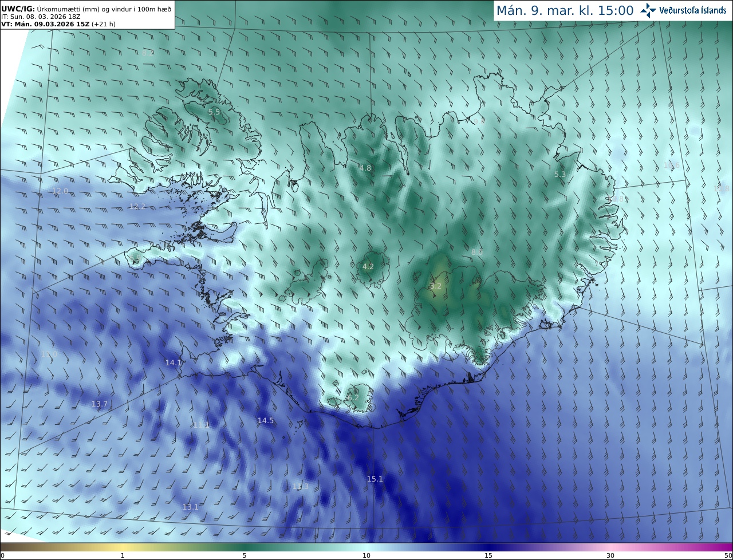Click the light pink section at scale value 30
733x560 pixels.
click(x=610, y=547)
